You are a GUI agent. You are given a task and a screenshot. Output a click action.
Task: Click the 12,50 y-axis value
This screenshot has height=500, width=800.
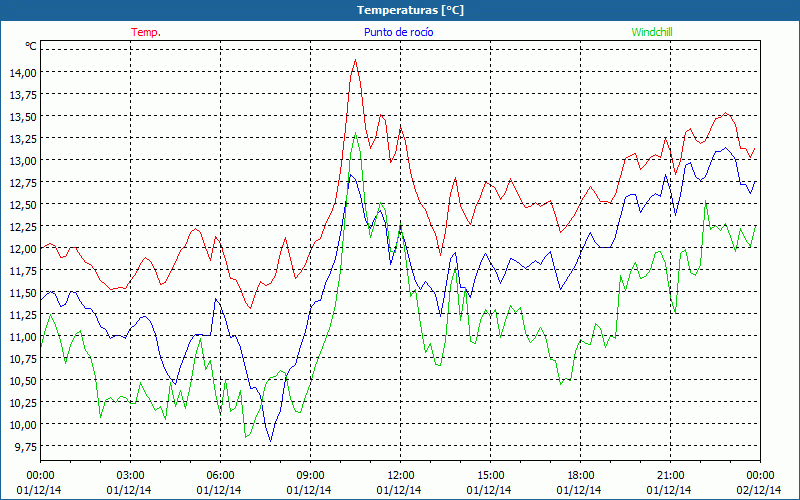(x=23, y=204)
